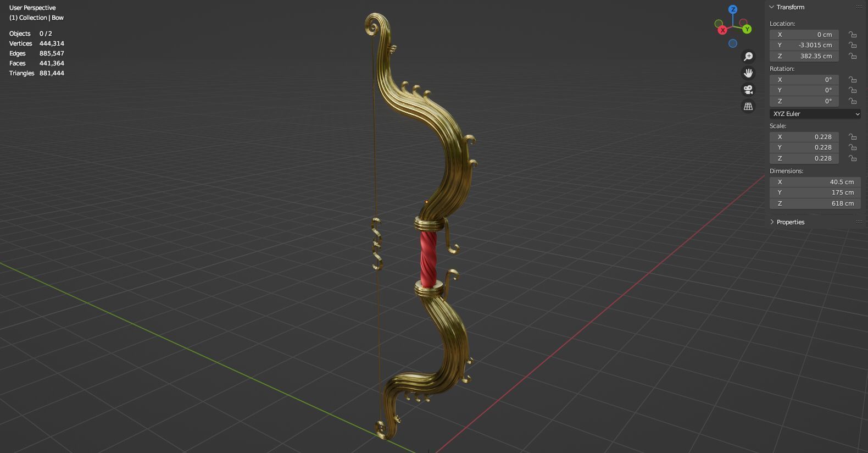Click the Rotation Y field
The height and width of the screenshot is (453, 868).
click(804, 90)
